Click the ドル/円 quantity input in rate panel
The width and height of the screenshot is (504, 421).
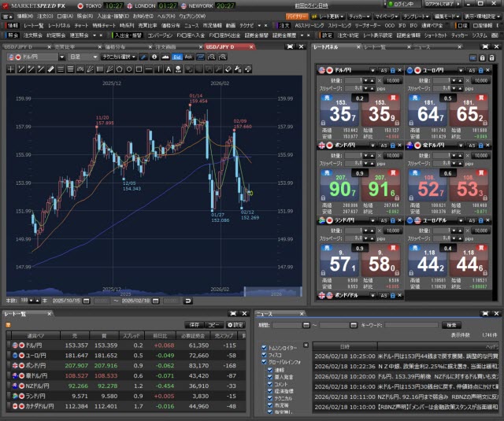pyautogui.click(x=354, y=80)
